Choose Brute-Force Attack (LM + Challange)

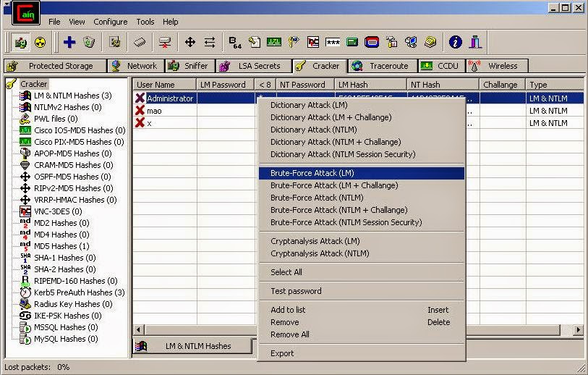click(334, 185)
